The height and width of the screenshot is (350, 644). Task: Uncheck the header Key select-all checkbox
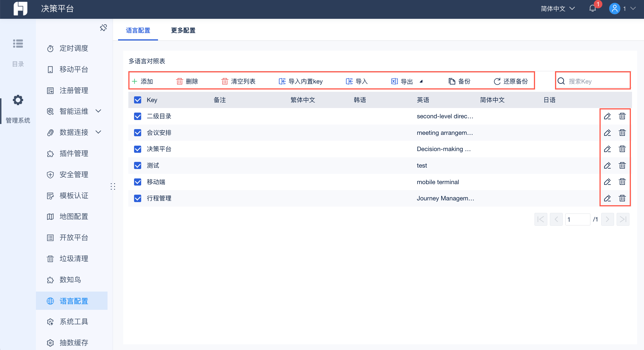[138, 100]
